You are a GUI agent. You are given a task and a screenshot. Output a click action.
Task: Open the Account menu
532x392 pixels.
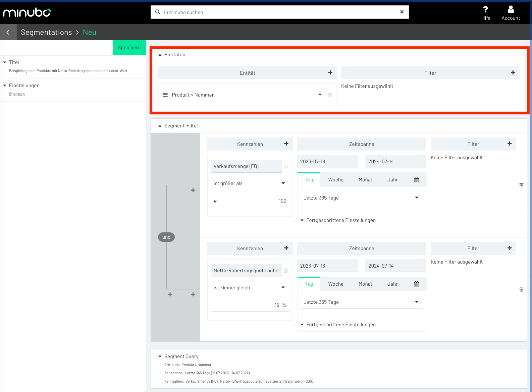click(x=511, y=13)
